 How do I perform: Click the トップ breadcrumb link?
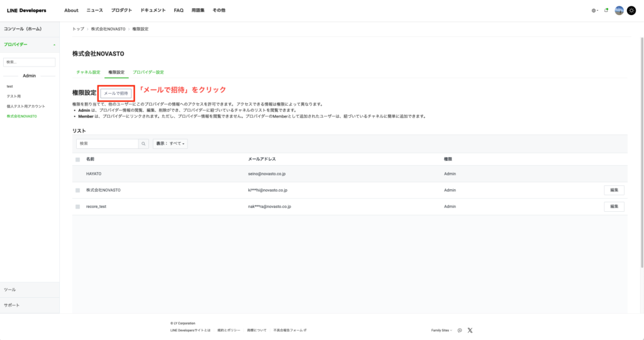78,29
